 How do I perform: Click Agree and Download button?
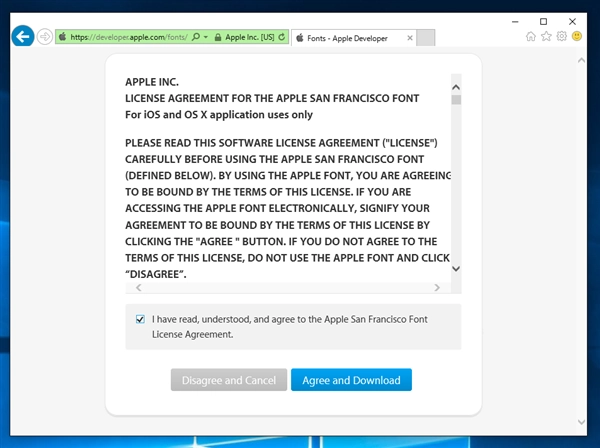coord(351,380)
